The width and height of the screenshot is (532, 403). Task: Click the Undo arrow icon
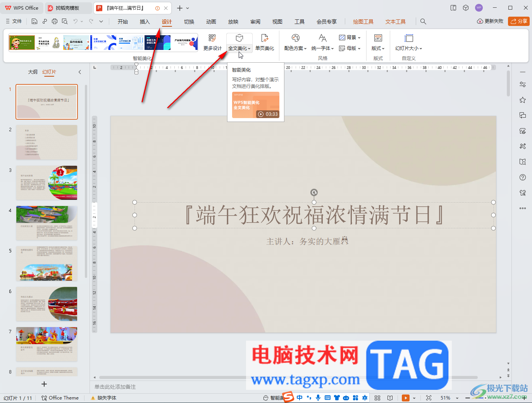pyautogui.click(x=76, y=22)
